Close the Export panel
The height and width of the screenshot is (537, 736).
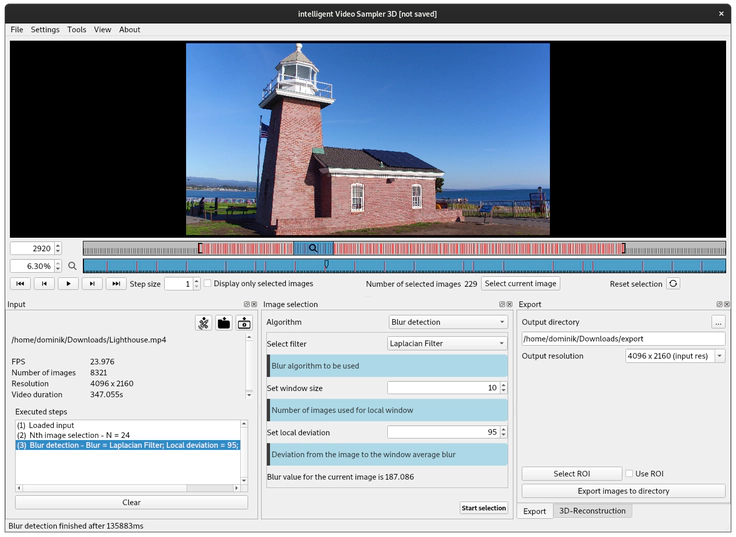pos(727,304)
